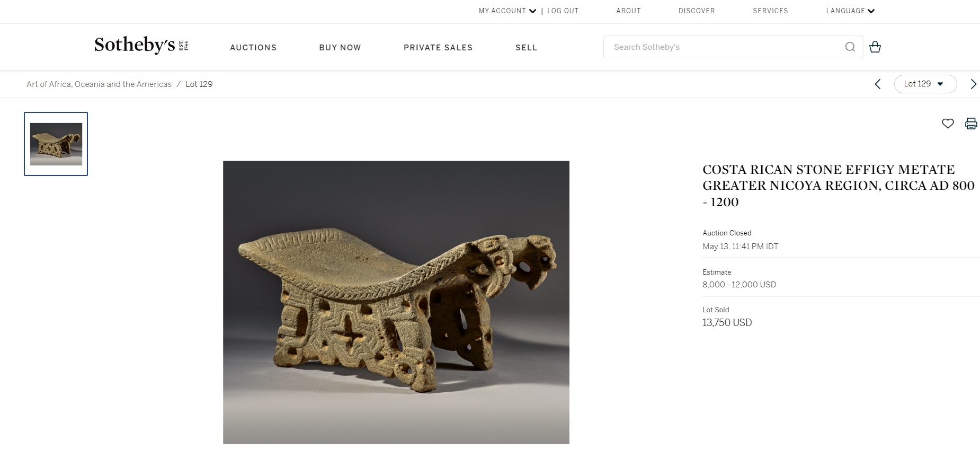Open the Sell page
This screenshot has height=457, width=980.
point(526,48)
